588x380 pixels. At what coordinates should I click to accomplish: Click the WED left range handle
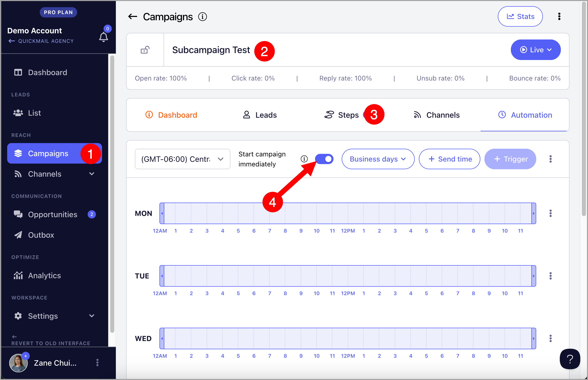click(x=162, y=338)
